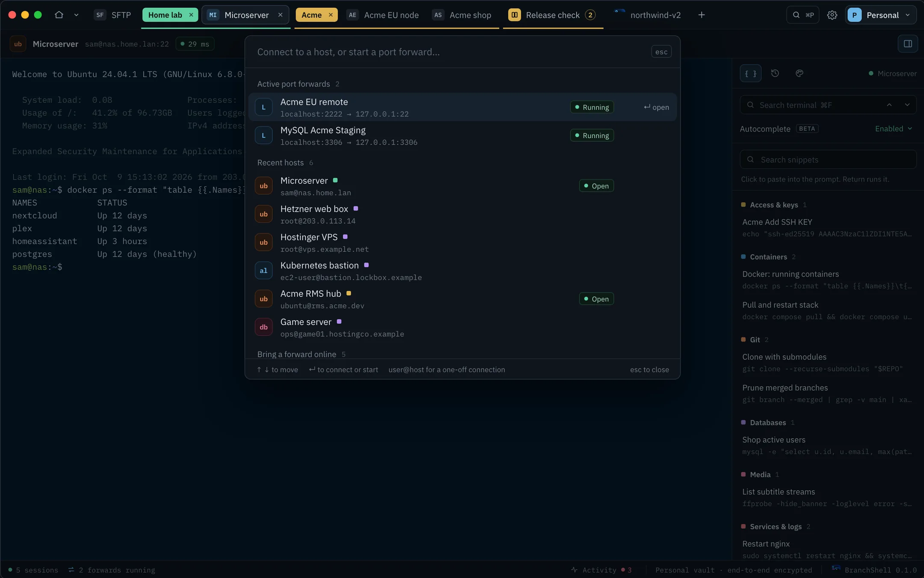Select the Microserver recent host row
Viewport: 924px width, 578px height.
[462, 186]
